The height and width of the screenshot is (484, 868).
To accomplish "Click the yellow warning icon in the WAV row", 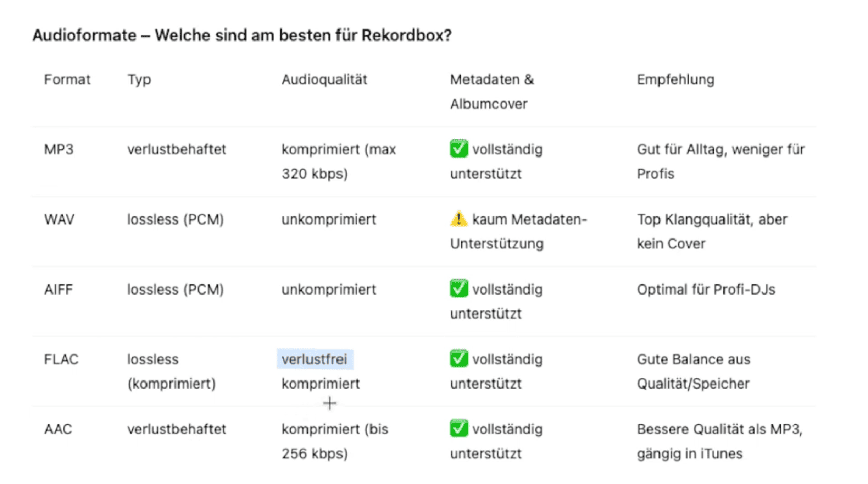I will point(458,219).
